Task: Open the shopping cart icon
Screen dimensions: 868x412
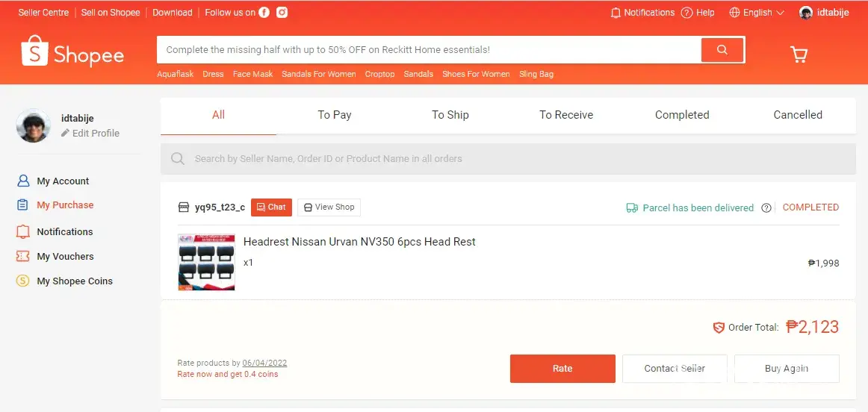Action: click(799, 54)
